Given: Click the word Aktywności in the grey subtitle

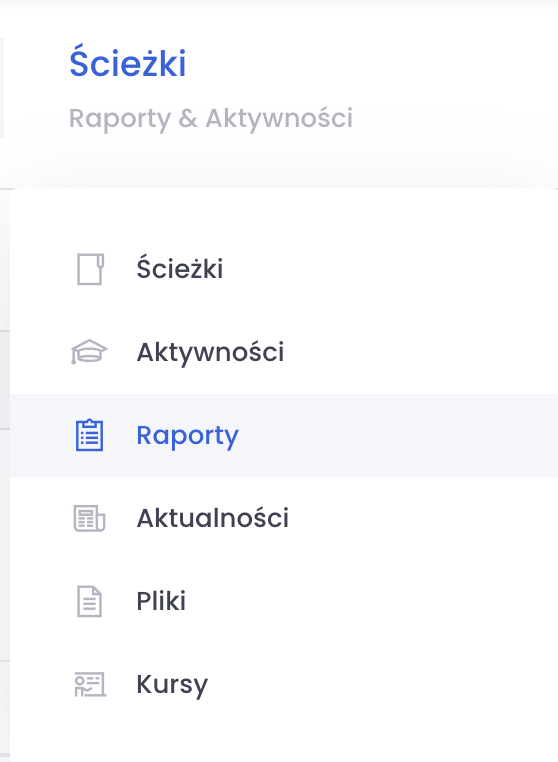Looking at the screenshot, I should click(279, 118).
